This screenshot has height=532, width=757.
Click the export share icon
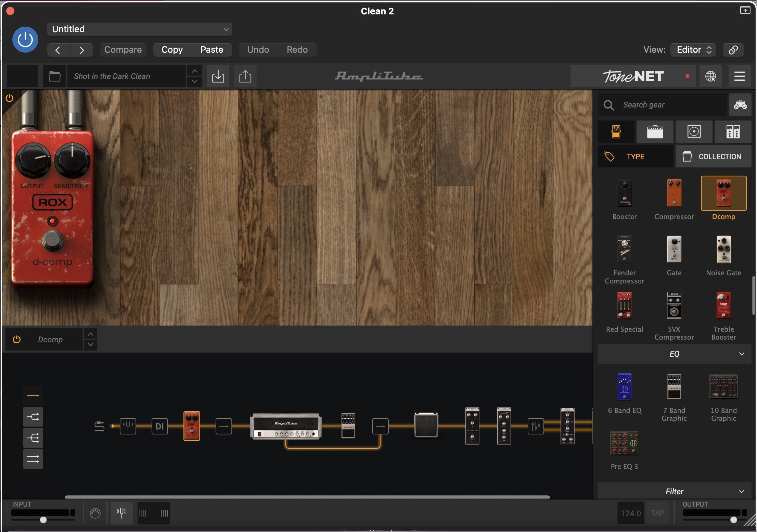click(x=245, y=76)
